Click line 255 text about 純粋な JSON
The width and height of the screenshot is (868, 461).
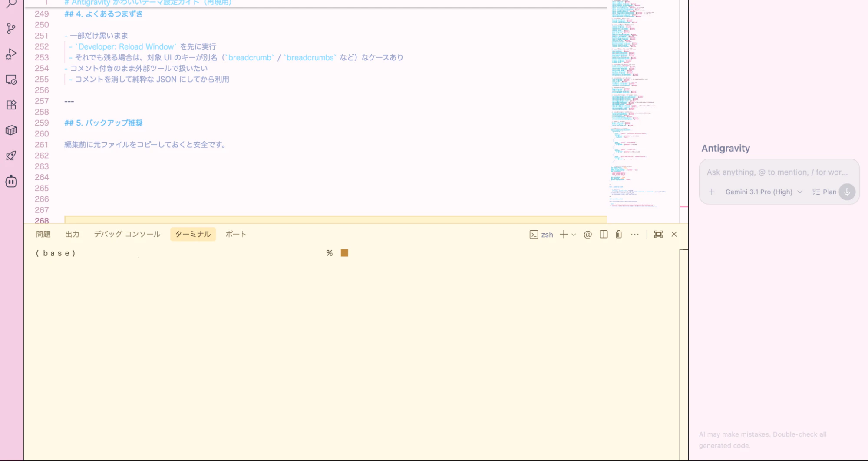[x=152, y=79]
